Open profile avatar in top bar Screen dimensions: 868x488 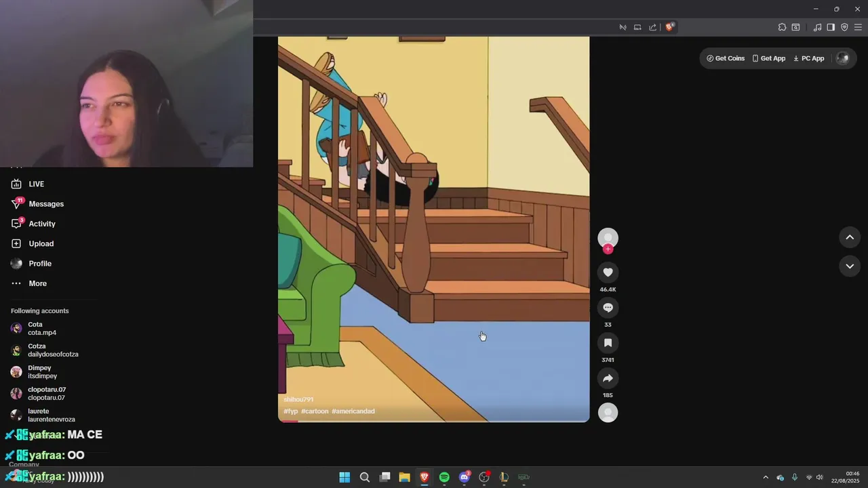(x=843, y=58)
